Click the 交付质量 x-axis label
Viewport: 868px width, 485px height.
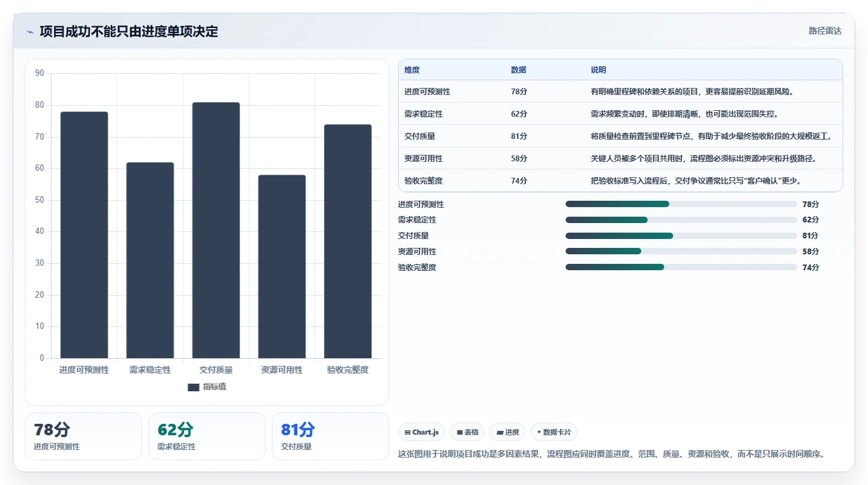pyautogui.click(x=216, y=370)
